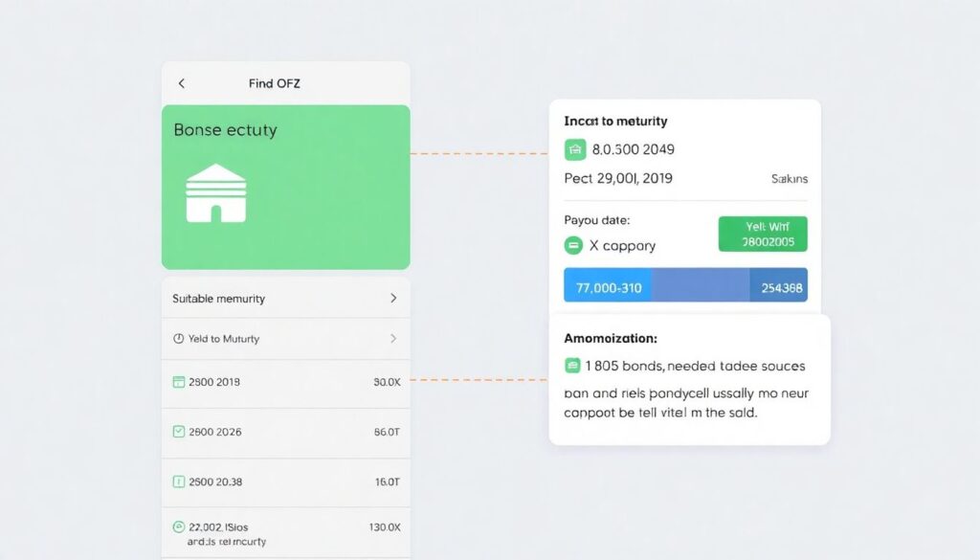Click the clock icon beside Yeld to Muturty
Screen dimensions: 980x560
[x=178, y=339]
